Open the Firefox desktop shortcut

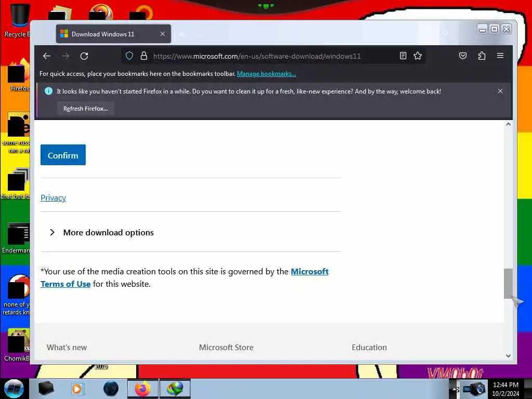[x=19, y=75]
